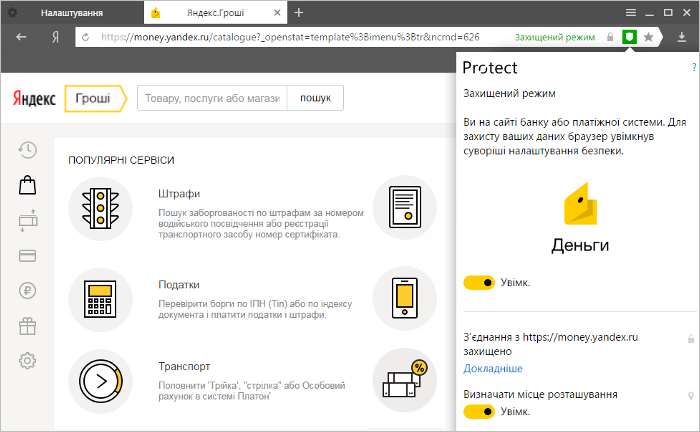This screenshot has height=432, width=700.
Task: Open the ruble coin sidebar icon
Action: (27, 291)
